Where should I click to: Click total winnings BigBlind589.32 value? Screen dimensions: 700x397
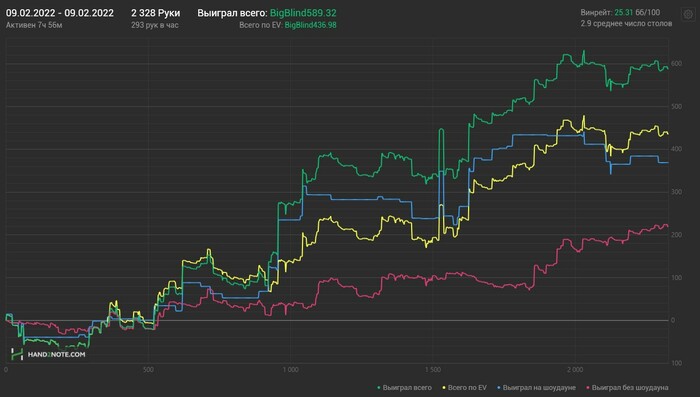(x=303, y=13)
